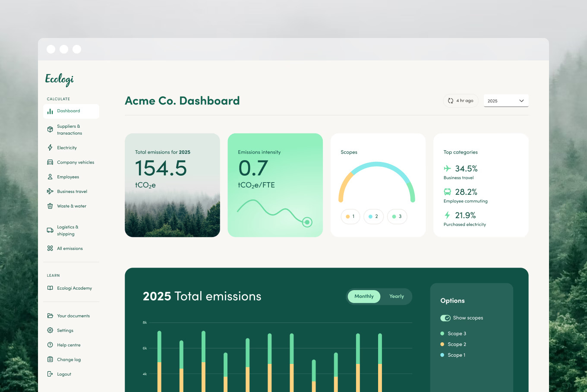The width and height of the screenshot is (587, 392).
Task: Click the 21.9% Purchased electricity value
Action: click(465, 215)
